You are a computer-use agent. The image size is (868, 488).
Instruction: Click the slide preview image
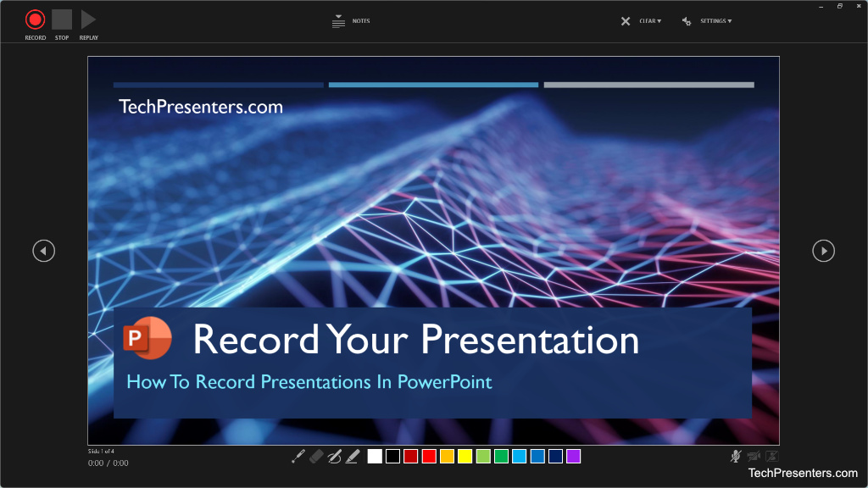click(433, 251)
